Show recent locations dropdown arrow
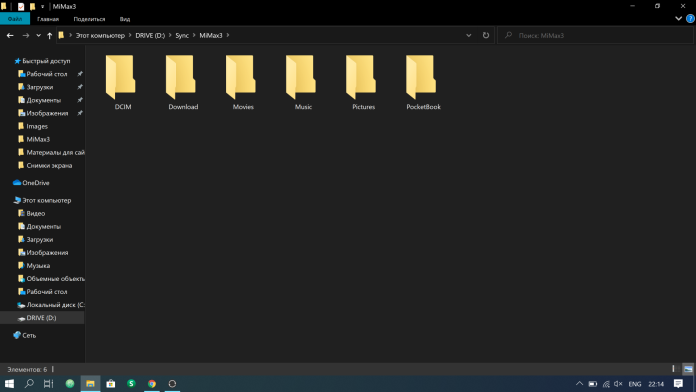The width and height of the screenshot is (696, 392). [x=38, y=36]
